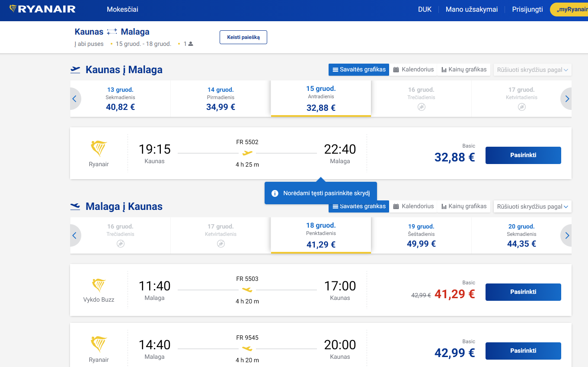
Task: Click the outbound list icon in Savaitės grafikas
Action: (x=335, y=70)
